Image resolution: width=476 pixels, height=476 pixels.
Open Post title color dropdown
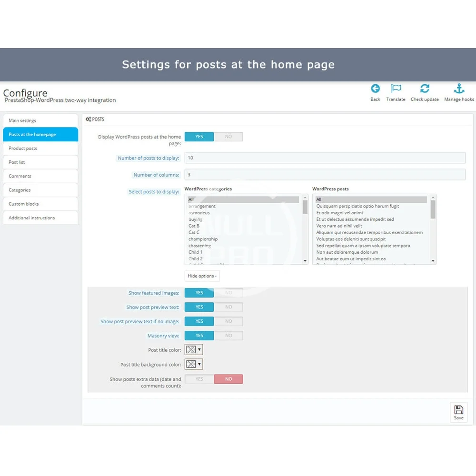194,350
